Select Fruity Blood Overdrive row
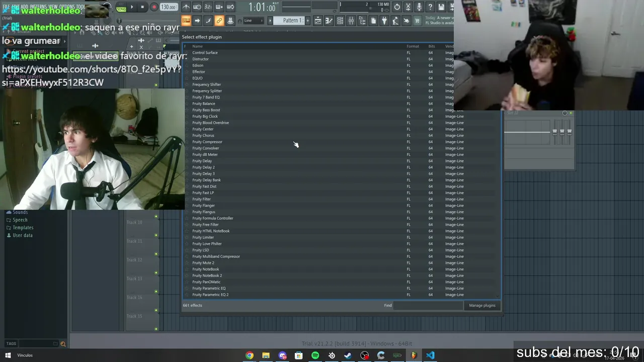644x362 pixels. pos(341,123)
